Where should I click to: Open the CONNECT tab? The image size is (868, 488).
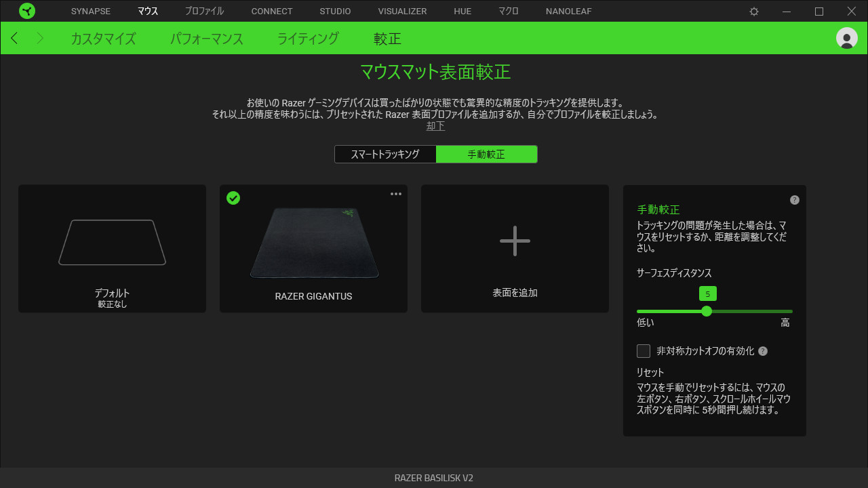(x=272, y=11)
